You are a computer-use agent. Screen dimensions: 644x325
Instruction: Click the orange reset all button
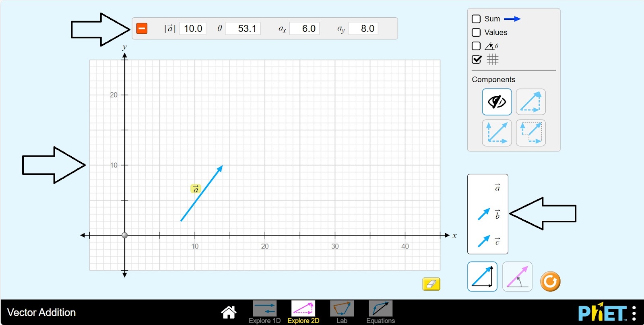pyautogui.click(x=550, y=282)
